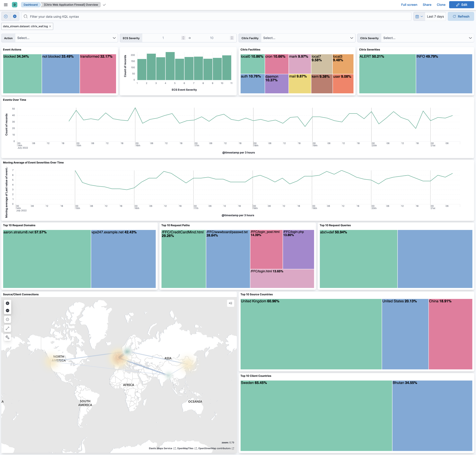The height and width of the screenshot is (455, 476).
Task: Zoom in on the connections map
Action: tap(8, 303)
